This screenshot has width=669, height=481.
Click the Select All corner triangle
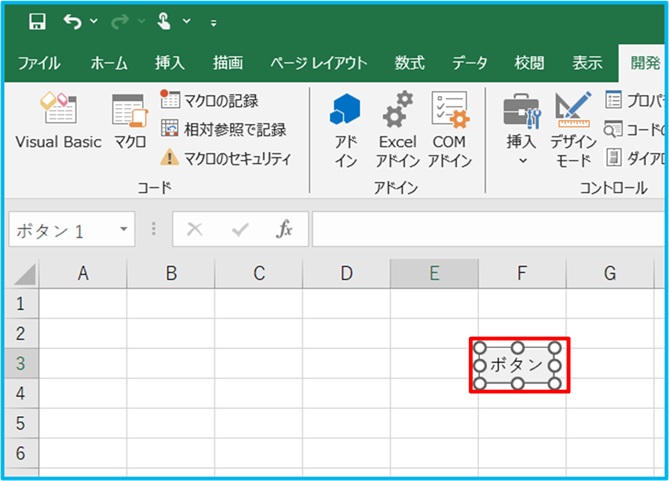point(25,273)
